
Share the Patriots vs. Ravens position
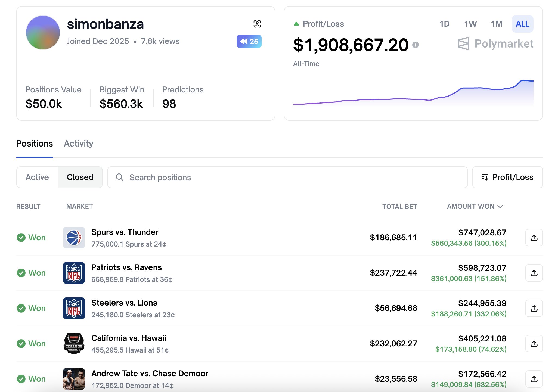click(x=534, y=273)
